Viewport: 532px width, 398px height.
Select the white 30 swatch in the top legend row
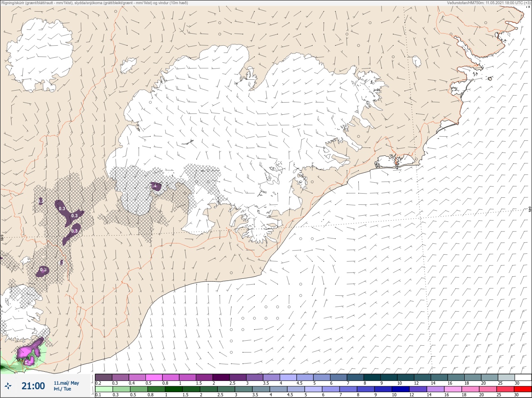pyautogui.click(x=523, y=377)
